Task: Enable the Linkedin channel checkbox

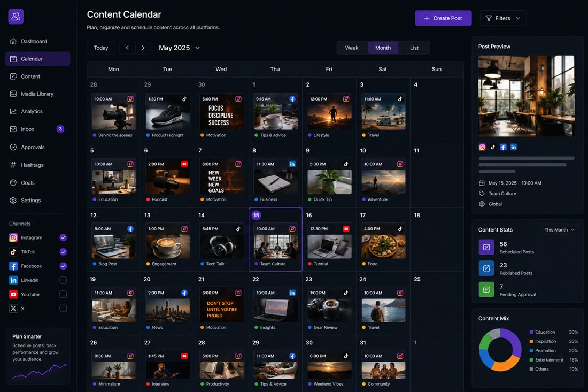Action: click(63, 280)
